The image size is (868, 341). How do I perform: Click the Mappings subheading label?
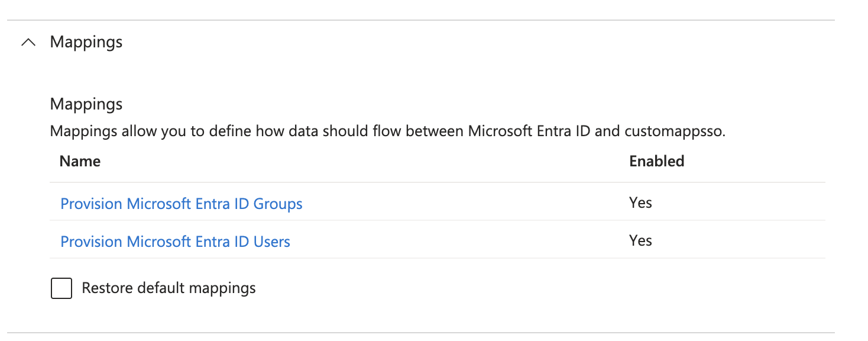tap(86, 104)
